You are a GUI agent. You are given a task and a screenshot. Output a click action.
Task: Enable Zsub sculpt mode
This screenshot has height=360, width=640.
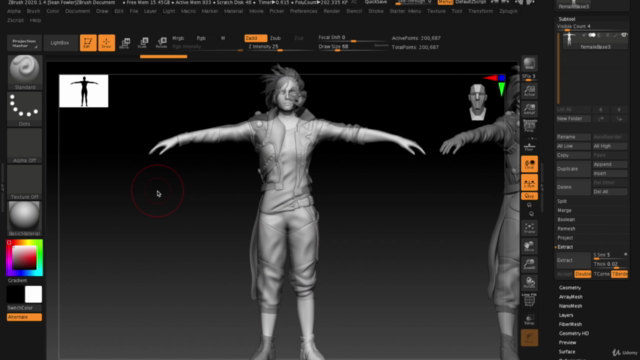point(276,38)
